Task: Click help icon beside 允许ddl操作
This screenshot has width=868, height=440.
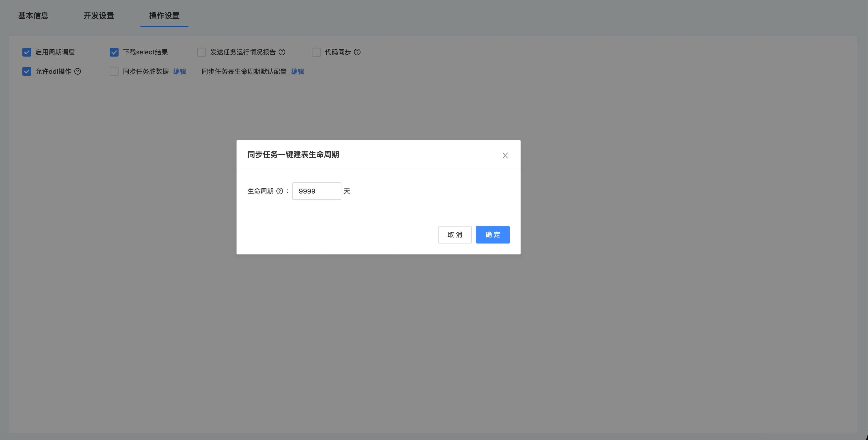Action: click(x=78, y=72)
